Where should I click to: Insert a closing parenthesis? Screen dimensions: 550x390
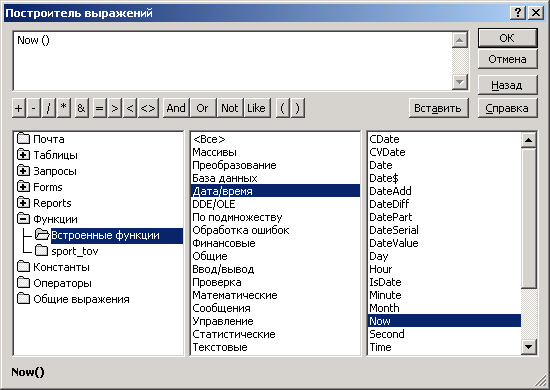pyautogui.click(x=297, y=108)
